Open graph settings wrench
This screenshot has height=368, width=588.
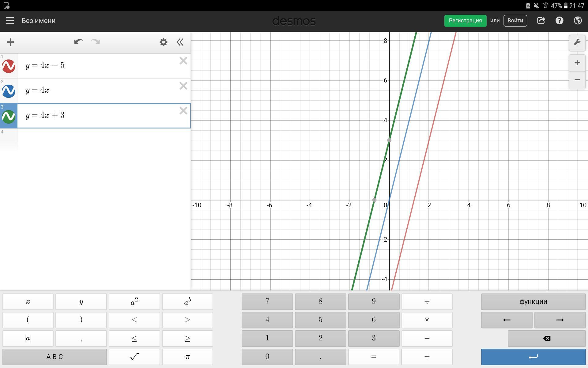[x=577, y=42]
